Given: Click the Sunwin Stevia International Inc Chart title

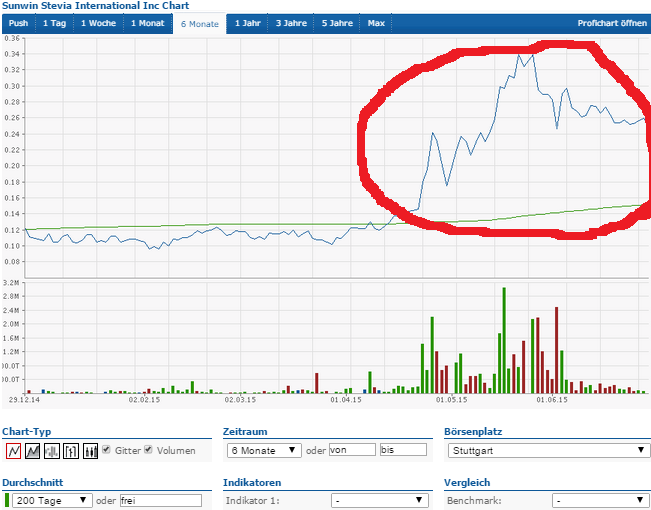Looking at the screenshot, I should [x=95, y=6].
